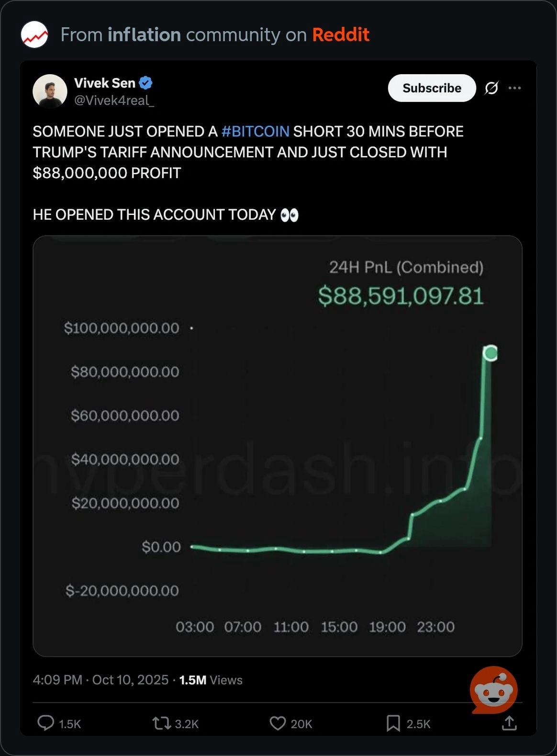Click the $88,591,097.81 PnL value

click(401, 296)
